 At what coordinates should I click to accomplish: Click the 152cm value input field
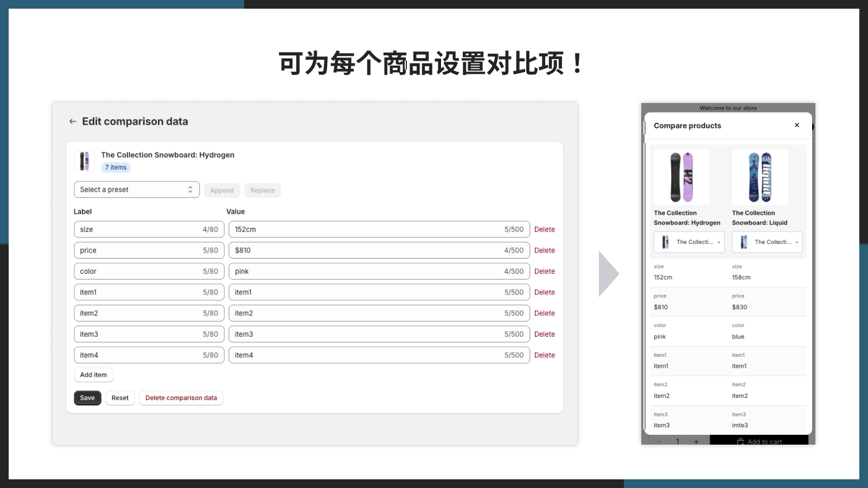(379, 229)
